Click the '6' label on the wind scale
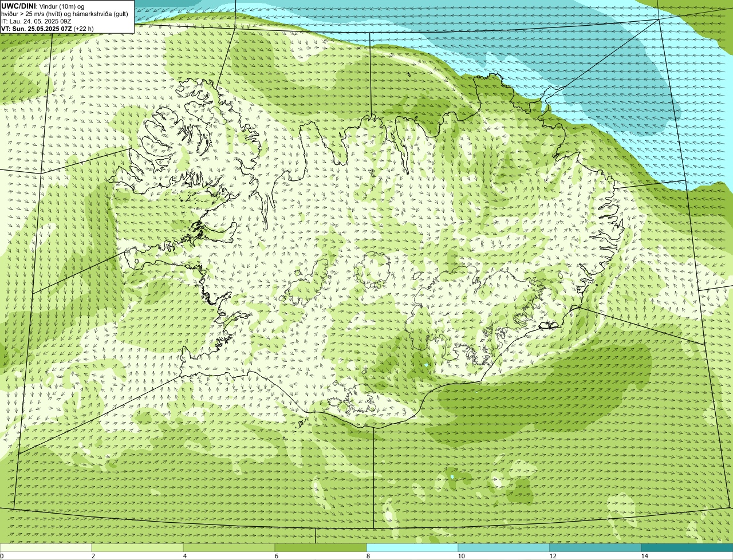 coord(276,556)
